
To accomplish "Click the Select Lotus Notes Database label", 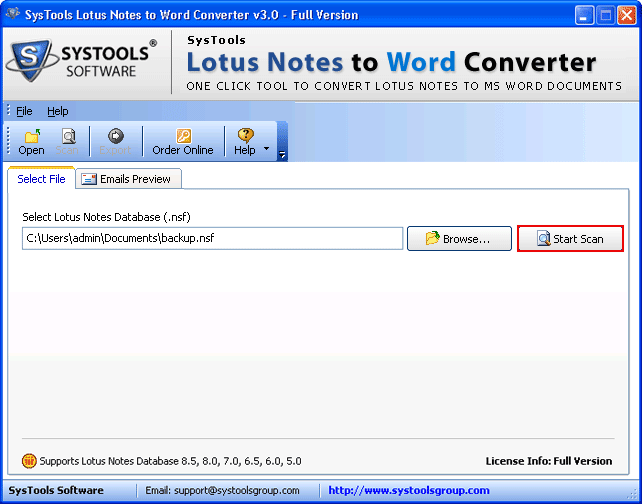I will [106, 217].
